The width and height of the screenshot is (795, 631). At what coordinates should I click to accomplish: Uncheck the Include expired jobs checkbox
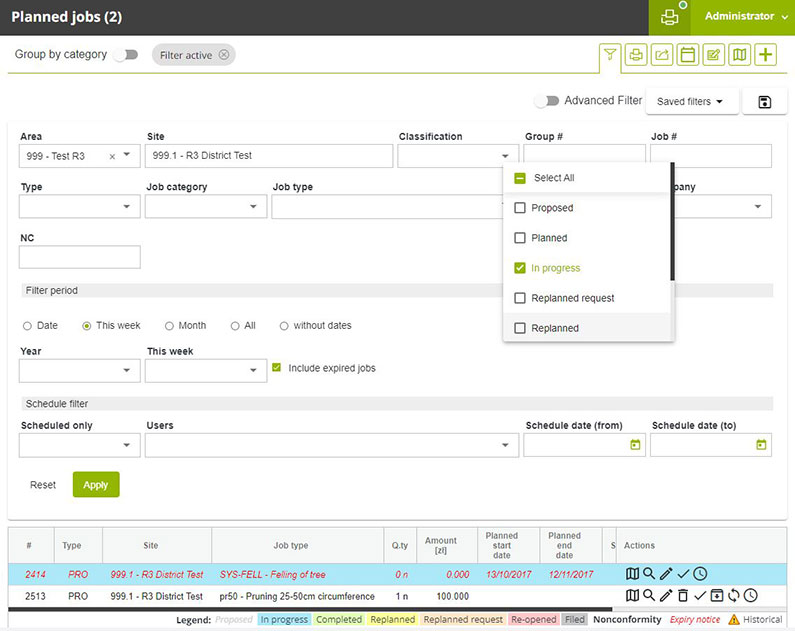point(277,368)
